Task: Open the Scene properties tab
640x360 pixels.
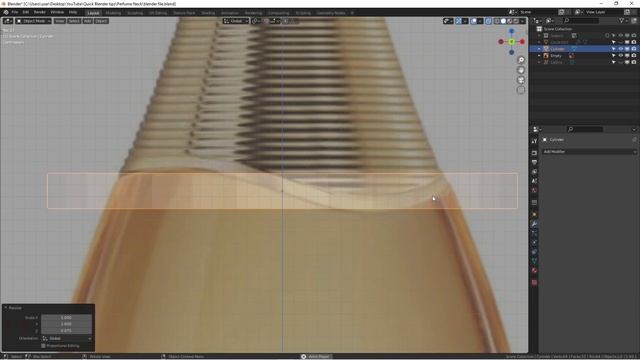Action: 534,181
